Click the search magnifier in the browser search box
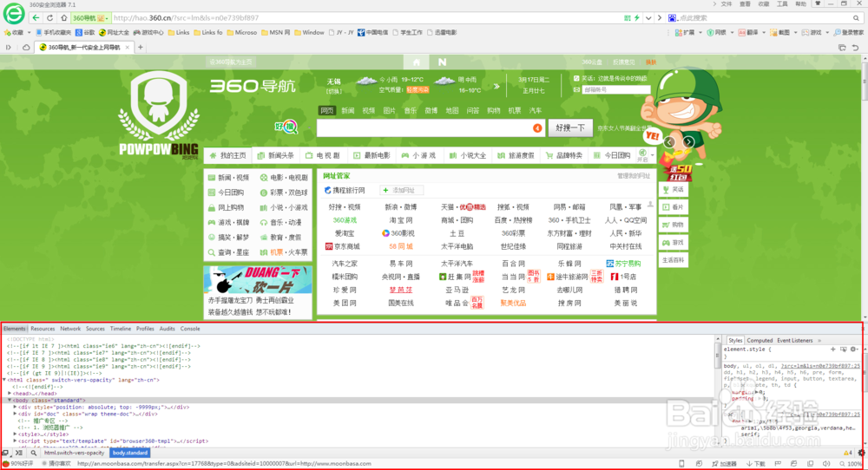This screenshot has width=868, height=470. pos(856,17)
